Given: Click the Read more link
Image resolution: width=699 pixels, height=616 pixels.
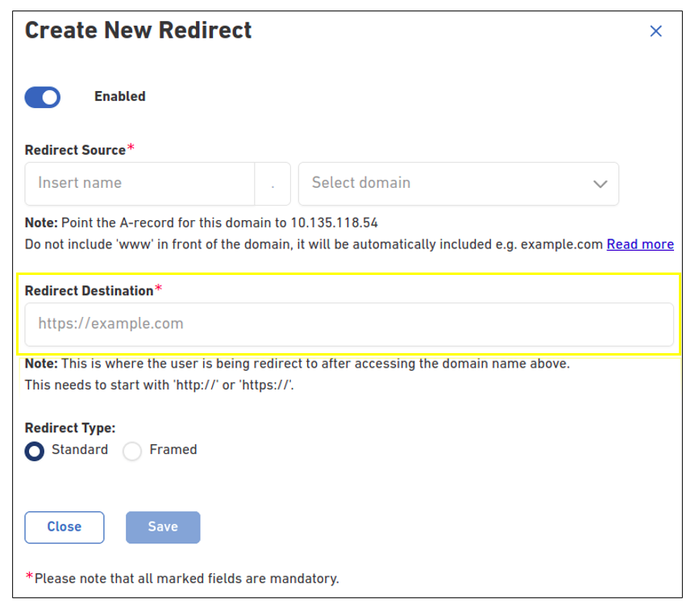Looking at the screenshot, I should click(x=639, y=244).
